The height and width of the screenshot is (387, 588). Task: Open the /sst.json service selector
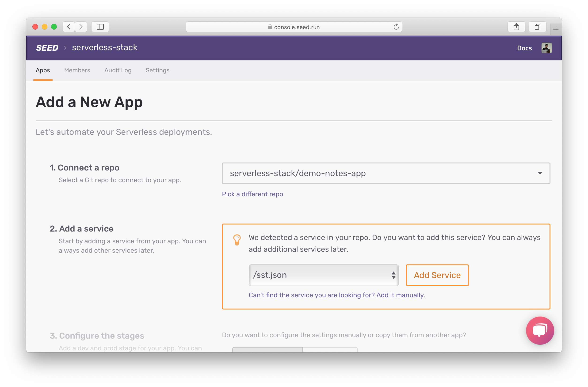[x=323, y=275]
